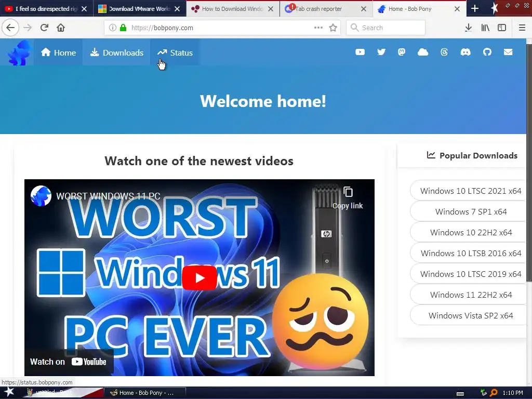Click the Bob Pony blue pony logo
The width and height of the screenshot is (532, 399).
click(20, 52)
